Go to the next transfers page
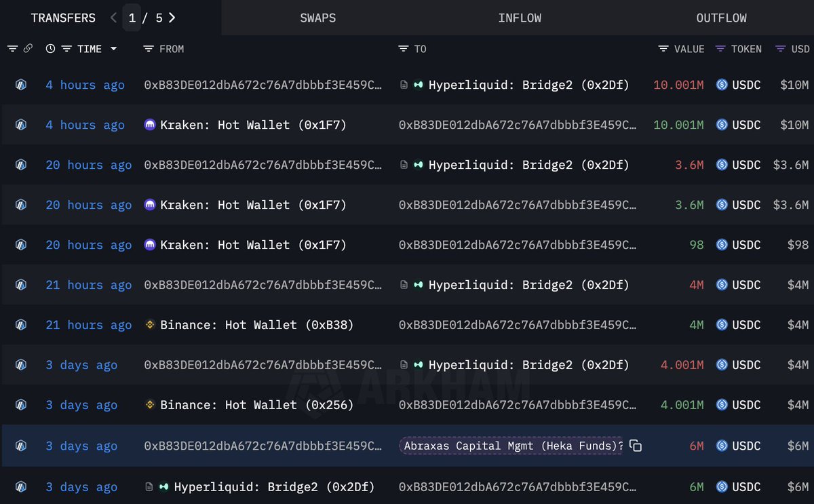 [x=172, y=18]
